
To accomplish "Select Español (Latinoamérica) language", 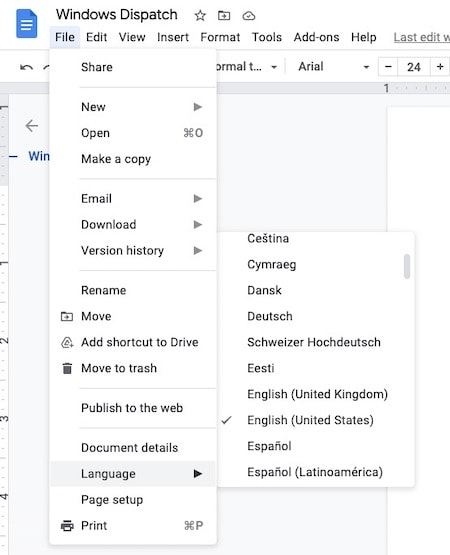I will coord(315,472).
